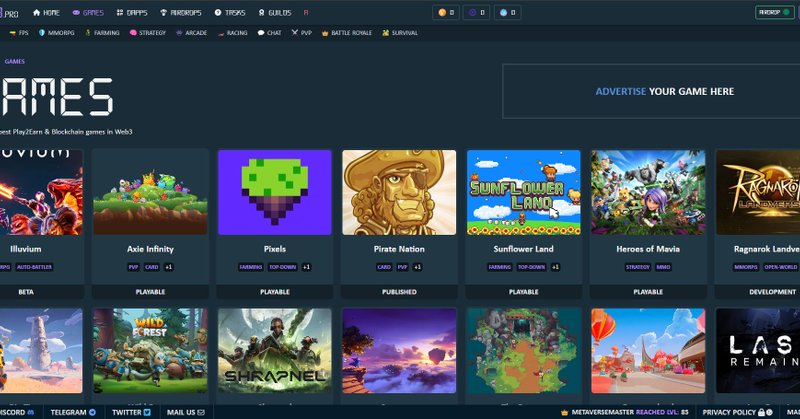Click the Sunflower Land title
800x419 pixels.
523,249
